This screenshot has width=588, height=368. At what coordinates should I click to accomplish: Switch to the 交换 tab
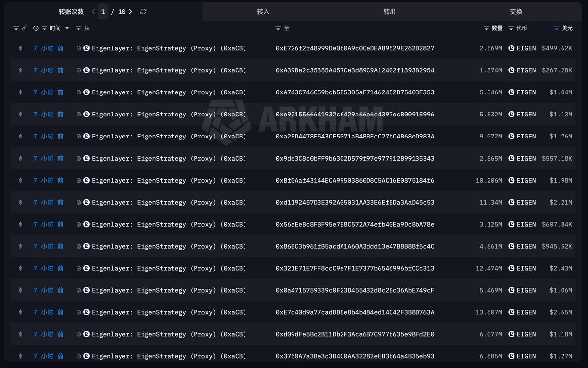[x=516, y=11]
